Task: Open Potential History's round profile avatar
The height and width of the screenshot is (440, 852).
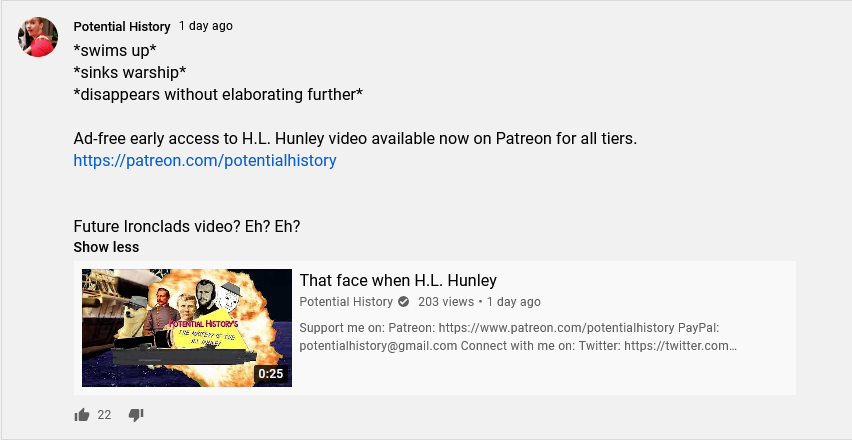Action: tap(38, 37)
